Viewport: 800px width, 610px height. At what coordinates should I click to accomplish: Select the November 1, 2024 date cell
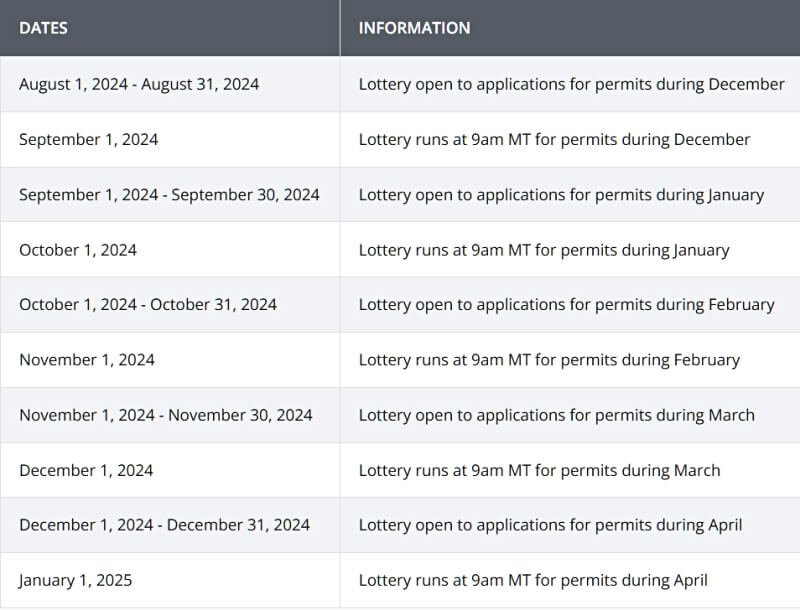[x=87, y=359]
